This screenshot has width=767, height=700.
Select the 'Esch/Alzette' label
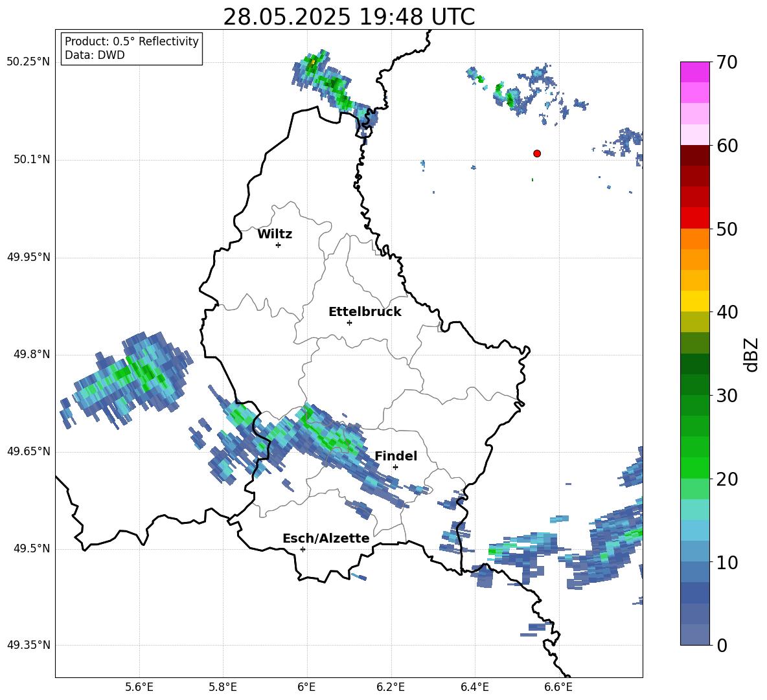[326, 538]
